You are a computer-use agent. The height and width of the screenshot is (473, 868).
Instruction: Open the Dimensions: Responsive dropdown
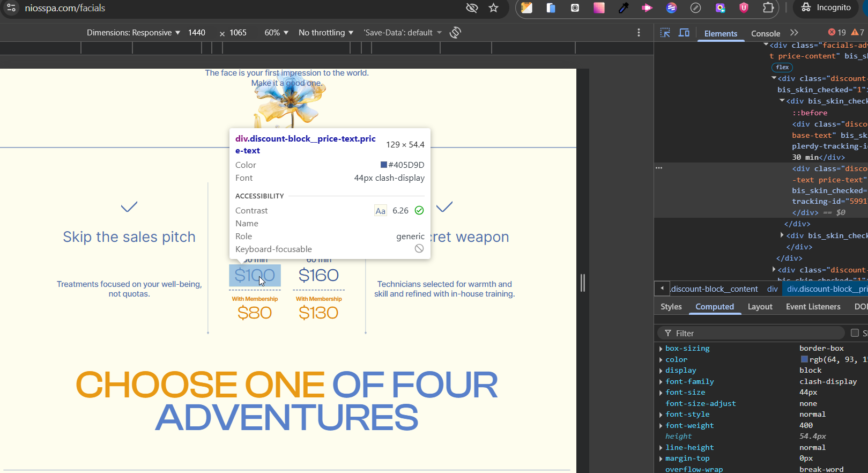(x=133, y=33)
